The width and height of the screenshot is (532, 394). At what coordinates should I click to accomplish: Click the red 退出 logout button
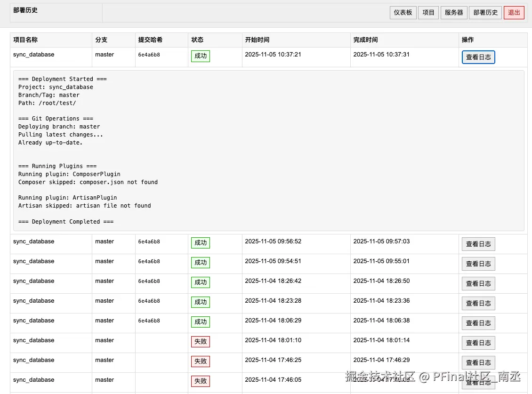pyautogui.click(x=514, y=13)
